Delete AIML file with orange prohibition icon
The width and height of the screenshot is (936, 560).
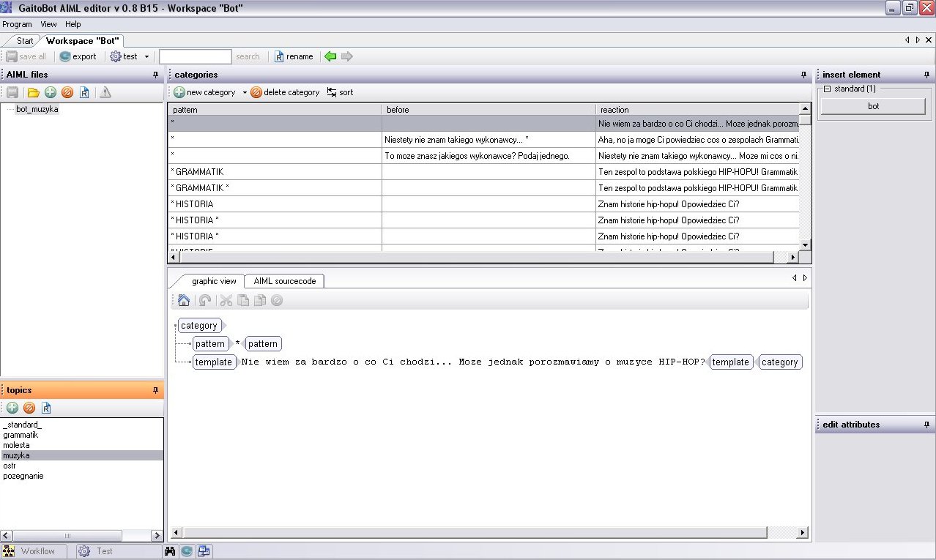(67, 92)
